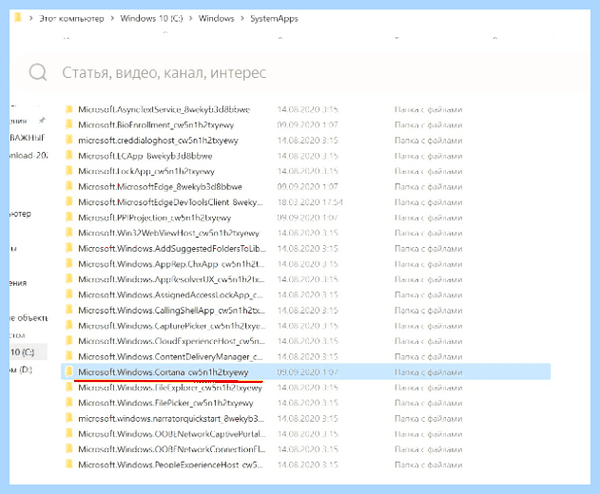Click the SystemApps breadcrumb segment

[x=274, y=19]
